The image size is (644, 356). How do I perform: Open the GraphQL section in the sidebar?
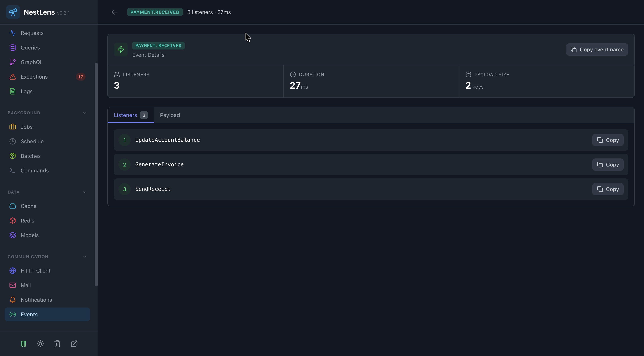(31, 62)
